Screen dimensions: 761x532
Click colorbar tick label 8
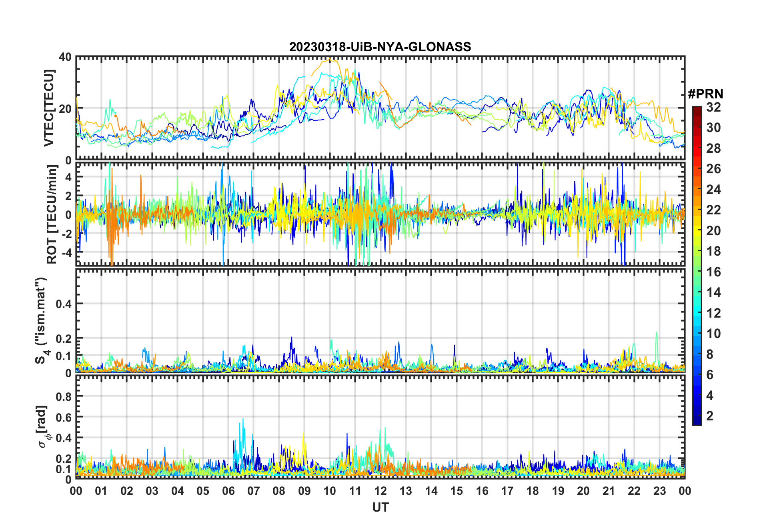[710, 354]
